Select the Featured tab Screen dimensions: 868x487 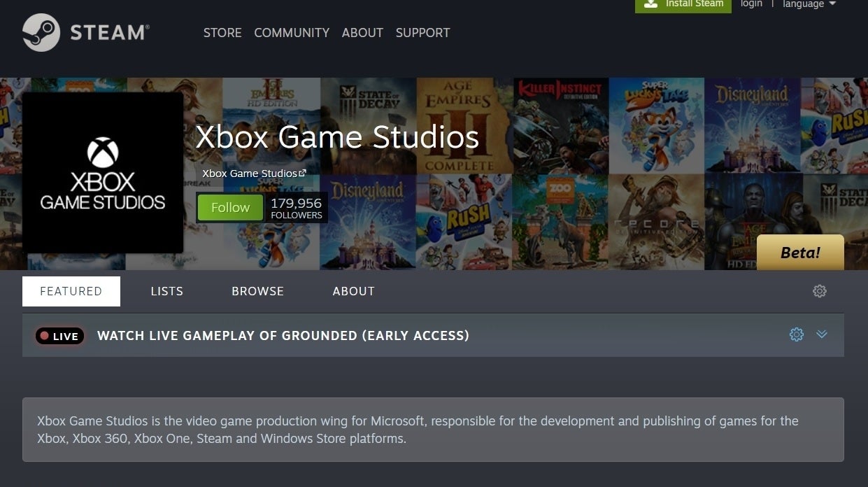(71, 291)
